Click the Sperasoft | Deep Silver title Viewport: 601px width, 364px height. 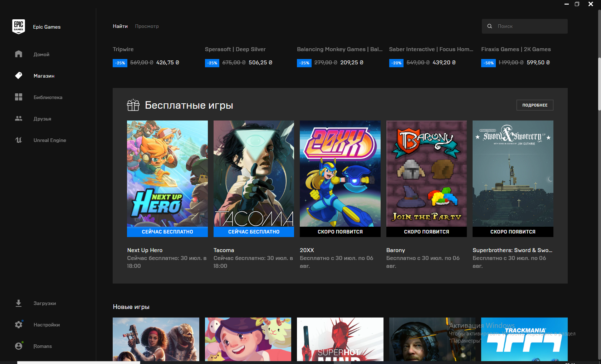point(235,49)
